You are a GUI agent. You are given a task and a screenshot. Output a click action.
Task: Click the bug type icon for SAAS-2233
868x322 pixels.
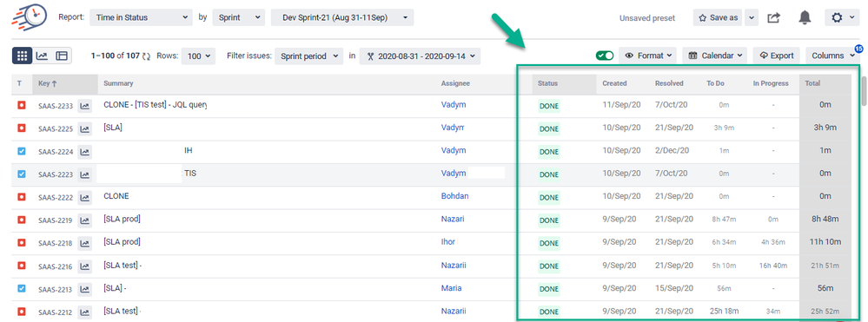(22, 105)
